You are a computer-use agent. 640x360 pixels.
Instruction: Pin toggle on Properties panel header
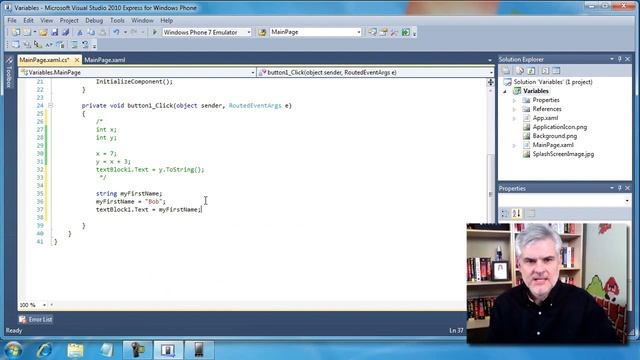coord(620,188)
